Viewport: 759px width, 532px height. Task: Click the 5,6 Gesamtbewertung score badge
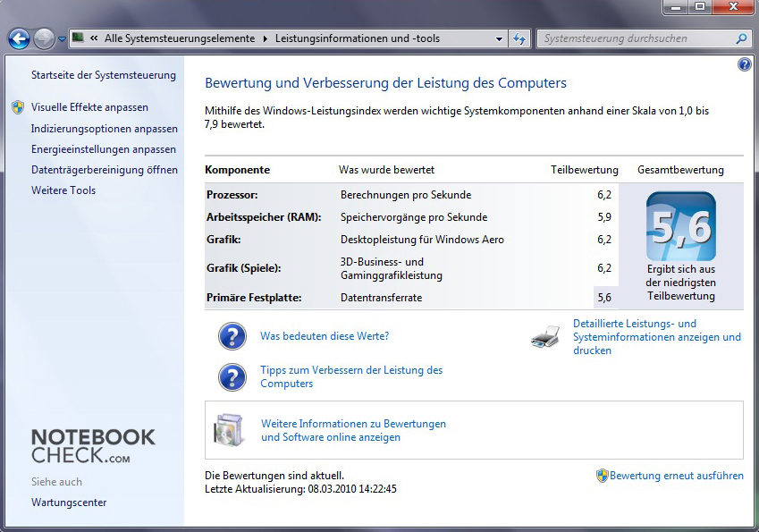tap(681, 226)
